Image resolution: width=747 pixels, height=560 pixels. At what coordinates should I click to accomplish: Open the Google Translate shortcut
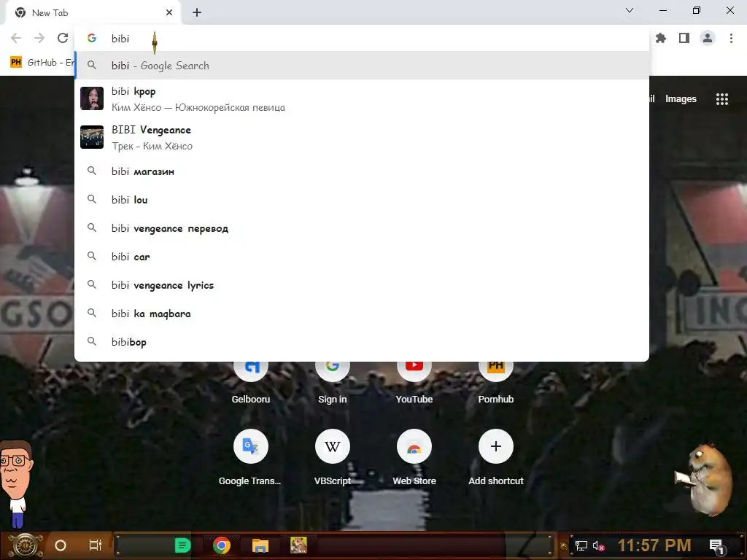tap(251, 457)
